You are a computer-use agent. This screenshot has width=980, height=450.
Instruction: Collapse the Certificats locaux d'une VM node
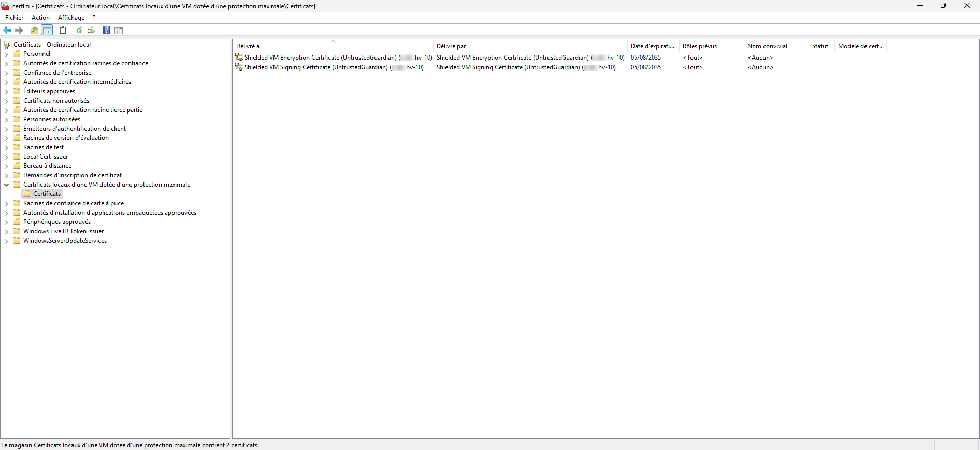[6, 185]
